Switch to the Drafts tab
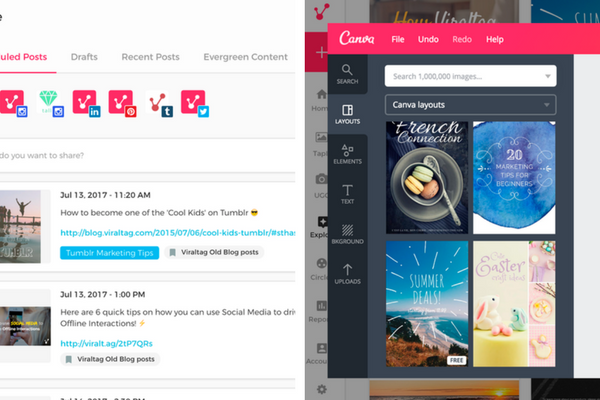This screenshot has height=400, width=600. (x=84, y=57)
